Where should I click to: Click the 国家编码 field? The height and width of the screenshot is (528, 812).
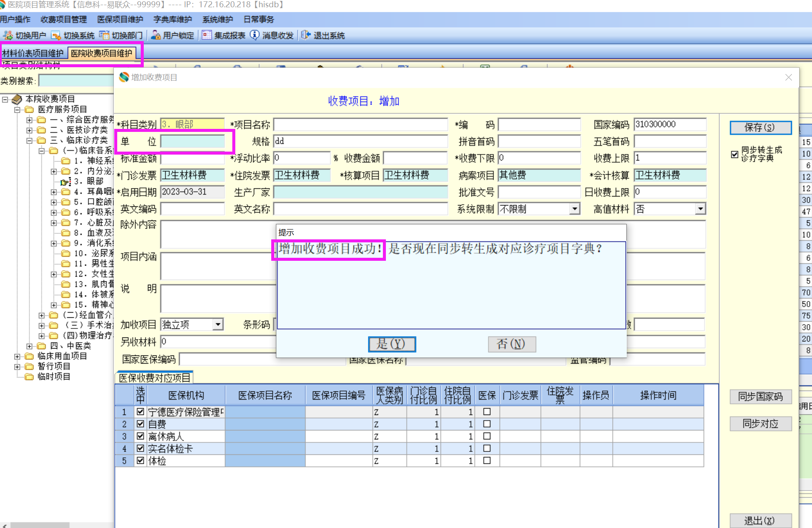(670, 125)
